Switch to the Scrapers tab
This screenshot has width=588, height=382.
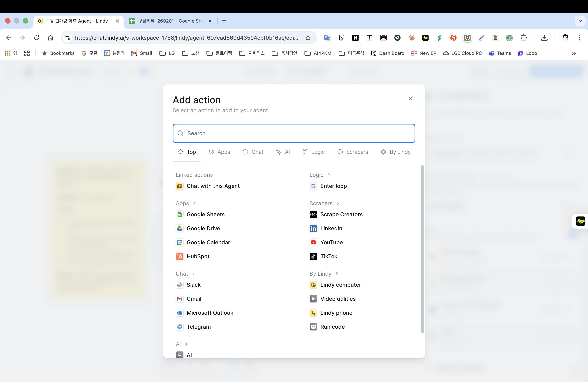click(x=353, y=152)
